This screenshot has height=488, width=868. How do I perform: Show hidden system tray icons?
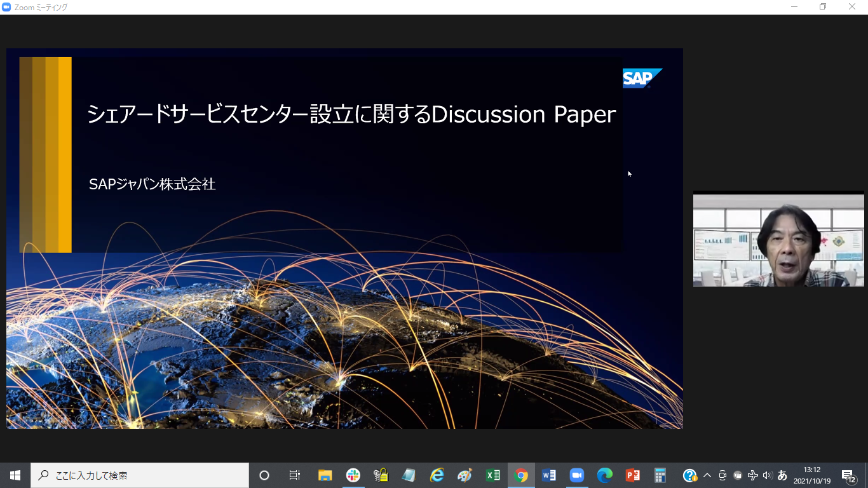tap(707, 475)
